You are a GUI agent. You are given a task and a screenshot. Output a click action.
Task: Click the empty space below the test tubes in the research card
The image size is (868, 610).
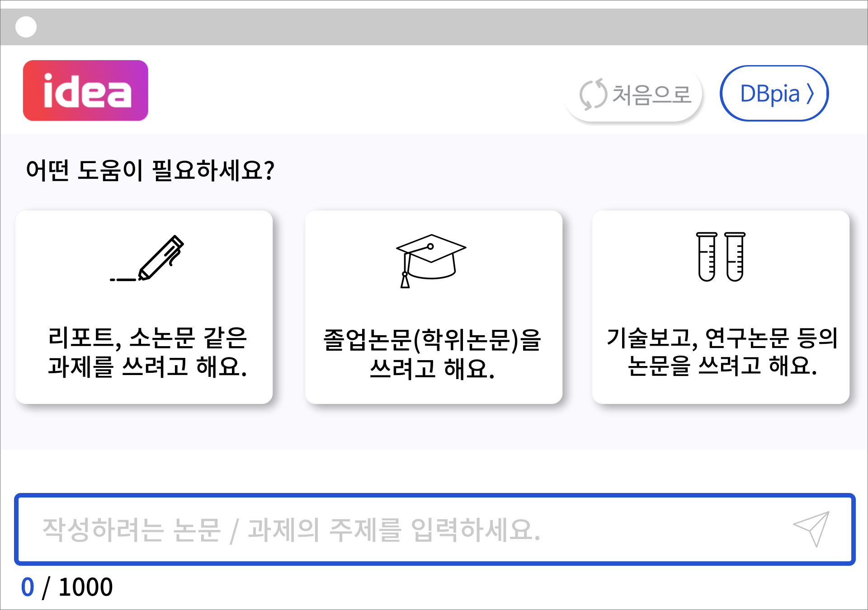[x=721, y=304]
